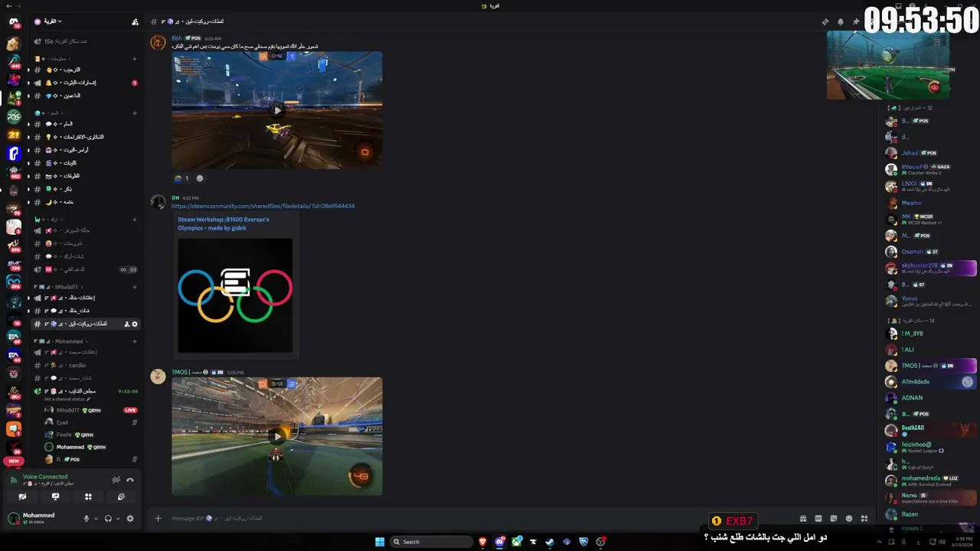980x551 pixels.
Task: Open attachment plus button in message bar
Action: click(x=158, y=518)
